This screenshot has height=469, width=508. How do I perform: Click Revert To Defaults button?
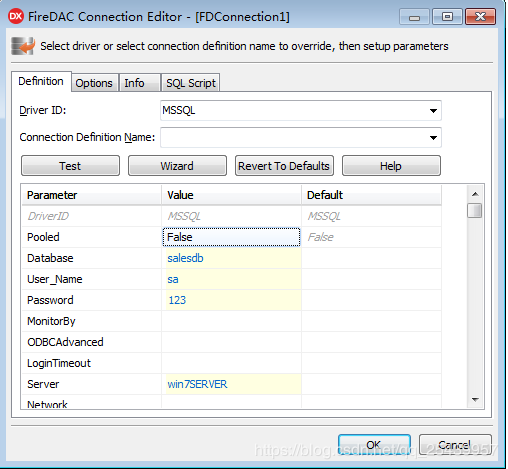pyautogui.click(x=284, y=166)
